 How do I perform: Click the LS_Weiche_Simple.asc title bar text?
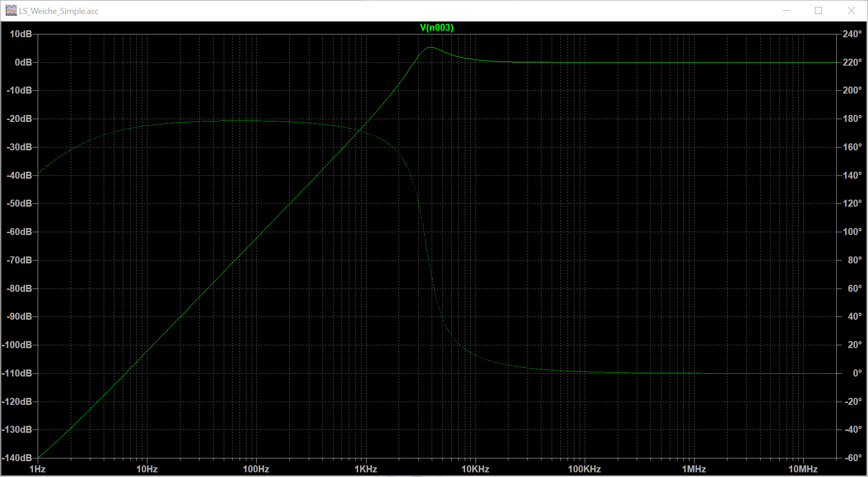pos(59,11)
